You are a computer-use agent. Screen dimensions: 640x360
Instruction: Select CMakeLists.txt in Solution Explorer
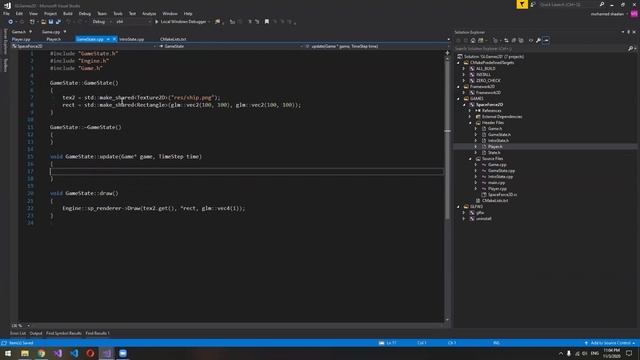click(495, 200)
